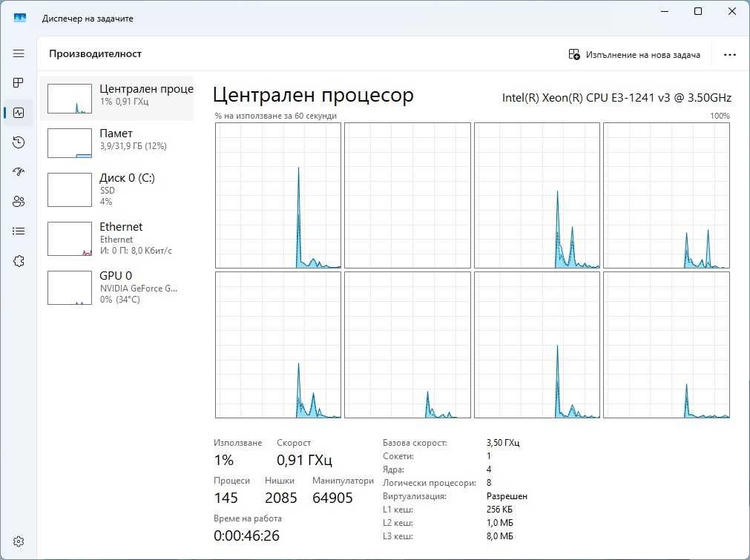Click fourth logical processor graph in bottom row
Viewport: 750px width, 560px height.
(x=666, y=345)
